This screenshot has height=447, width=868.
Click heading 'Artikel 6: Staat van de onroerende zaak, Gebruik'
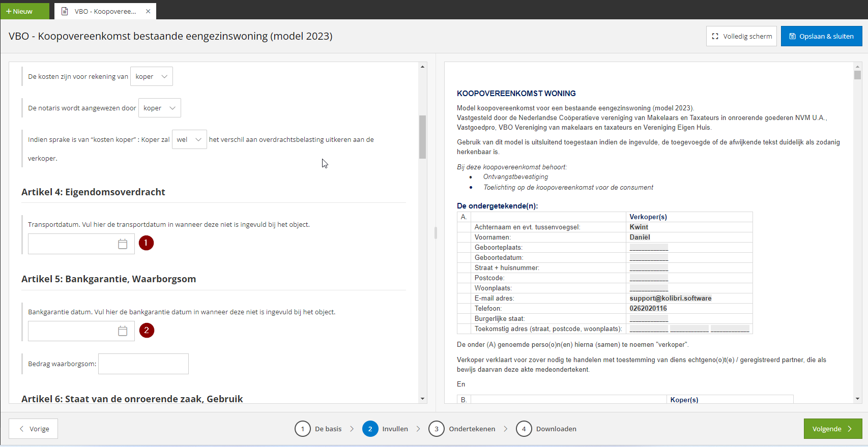click(132, 399)
